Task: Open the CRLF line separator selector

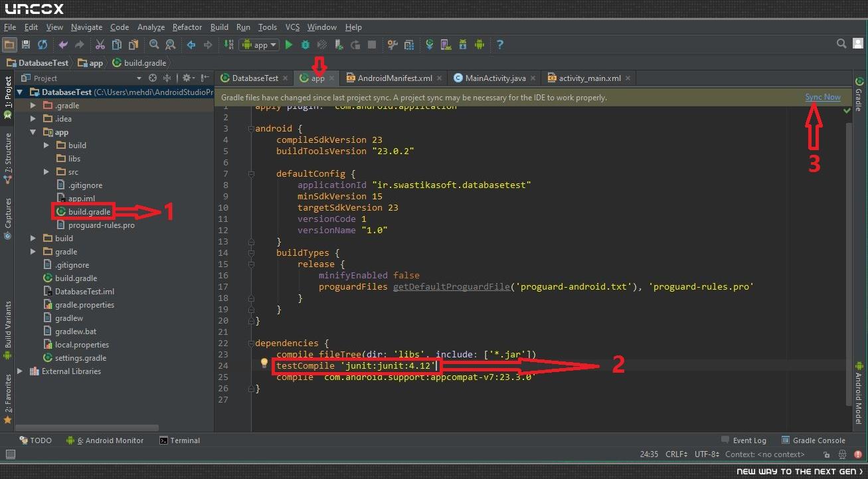Action: click(677, 454)
